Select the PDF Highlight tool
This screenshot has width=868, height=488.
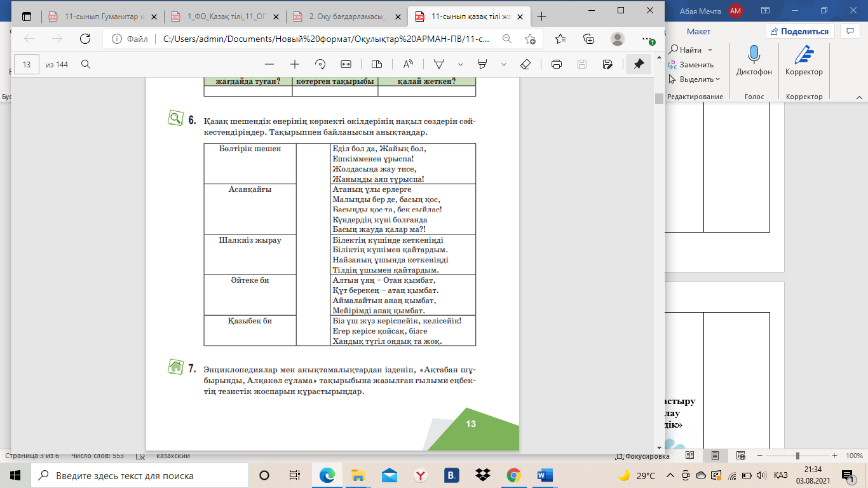482,64
